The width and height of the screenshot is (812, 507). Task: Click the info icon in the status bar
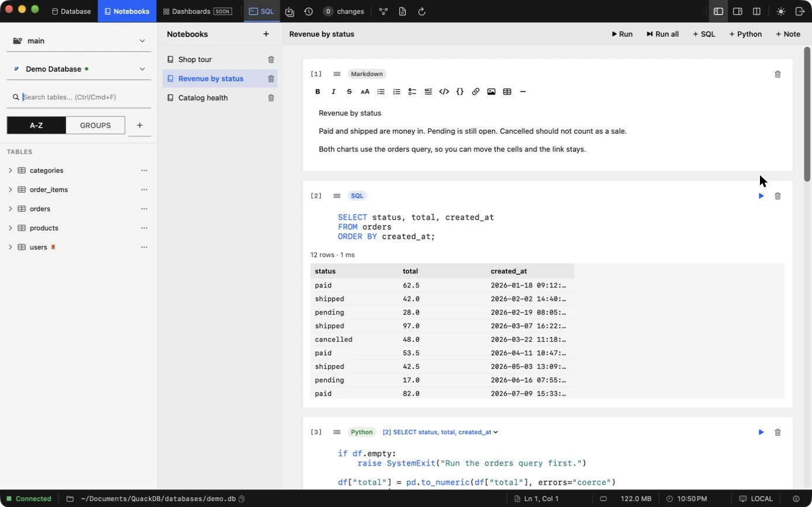tap(796, 499)
